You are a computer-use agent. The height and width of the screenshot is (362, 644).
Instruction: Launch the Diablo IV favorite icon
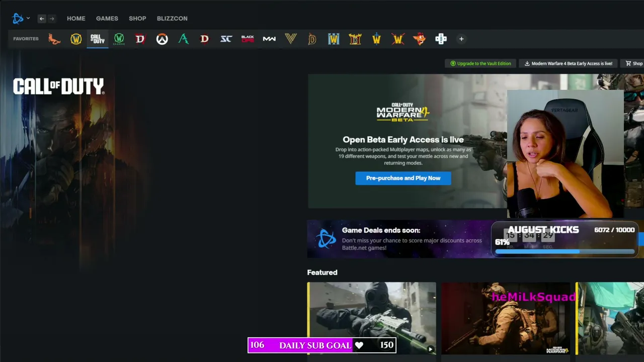tap(140, 39)
